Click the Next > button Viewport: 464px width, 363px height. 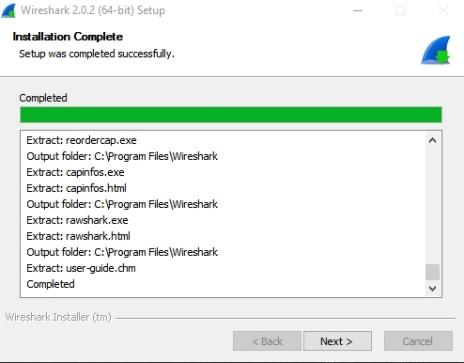point(337,341)
